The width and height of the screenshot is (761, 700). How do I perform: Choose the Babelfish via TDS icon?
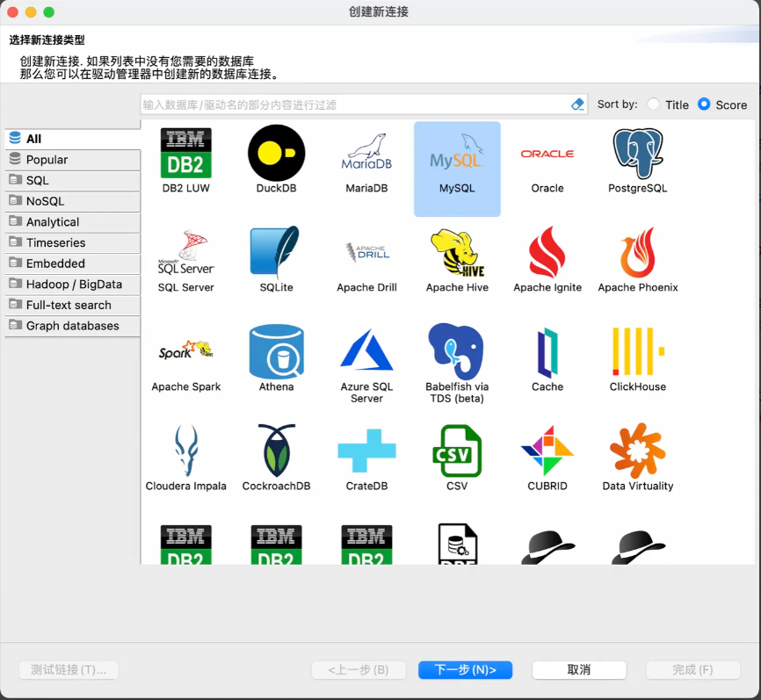(x=457, y=351)
